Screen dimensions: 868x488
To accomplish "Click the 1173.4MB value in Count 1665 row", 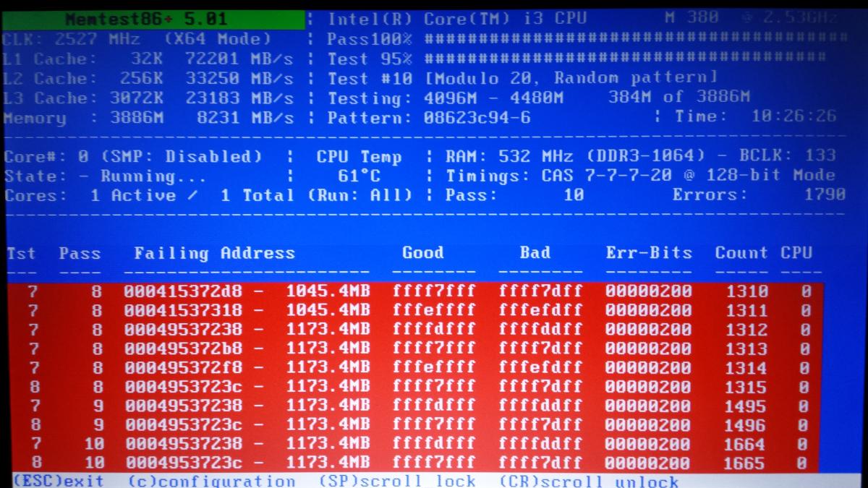I will 328,462.
